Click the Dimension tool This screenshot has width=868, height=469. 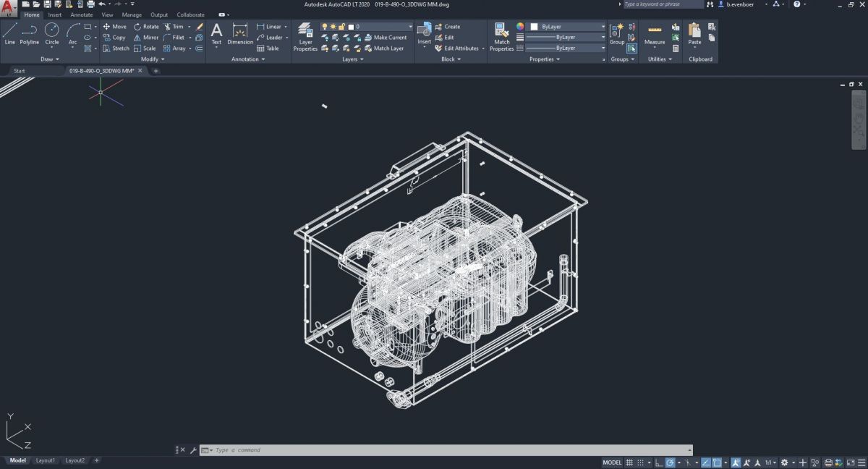240,33
